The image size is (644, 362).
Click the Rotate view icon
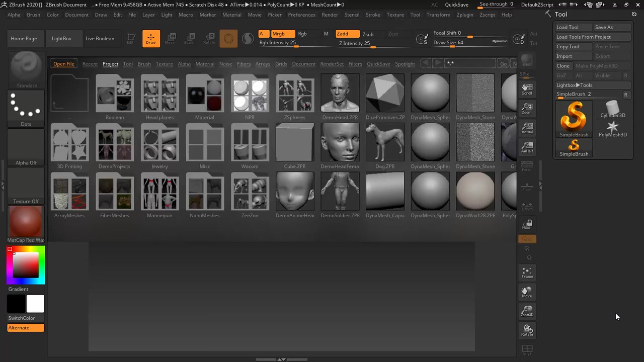[x=527, y=330]
